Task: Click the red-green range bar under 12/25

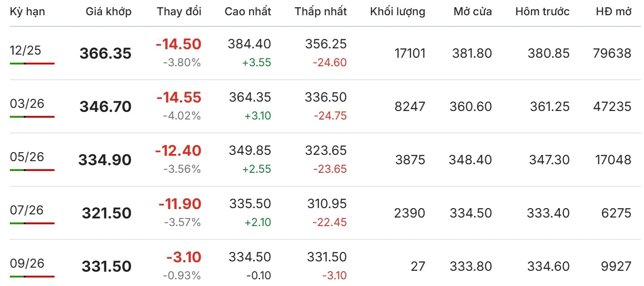Action: click(32, 64)
